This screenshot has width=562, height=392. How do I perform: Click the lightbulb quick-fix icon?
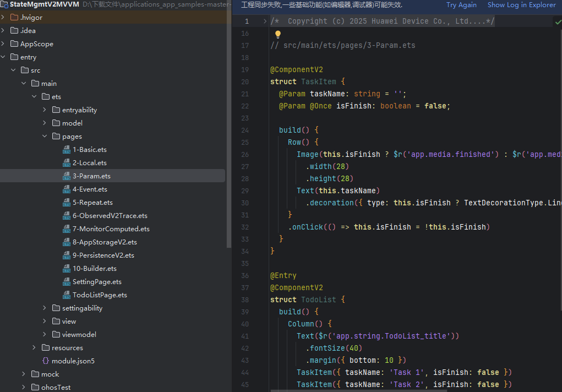coord(278,35)
